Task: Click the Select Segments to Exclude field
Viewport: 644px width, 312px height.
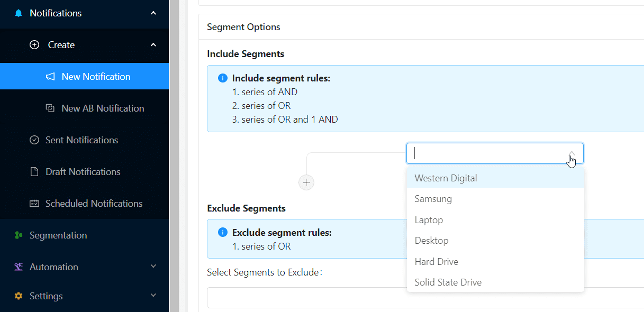Action: (x=423, y=298)
